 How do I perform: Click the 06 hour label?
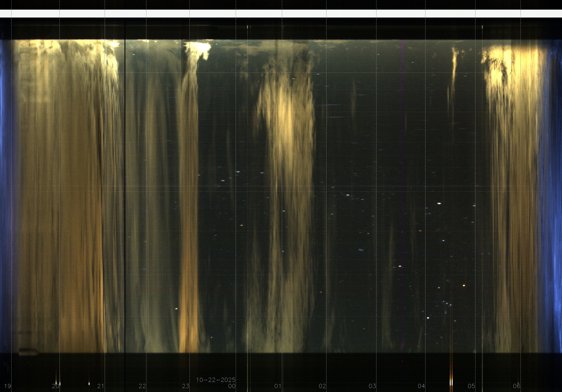[517, 386]
